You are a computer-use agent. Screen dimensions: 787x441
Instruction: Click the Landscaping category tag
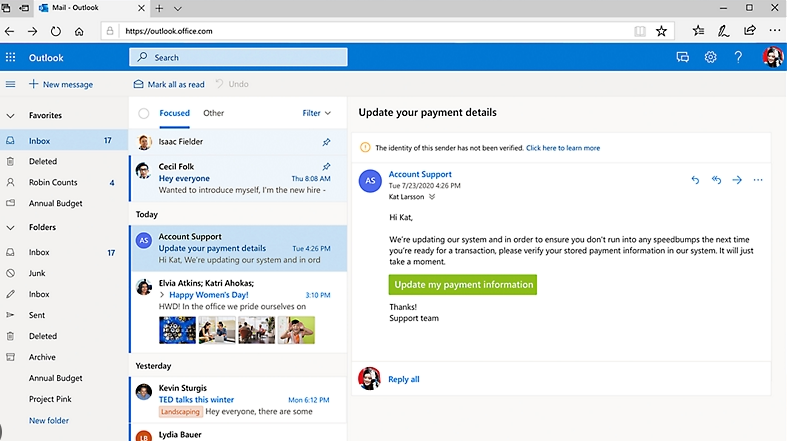pos(180,412)
